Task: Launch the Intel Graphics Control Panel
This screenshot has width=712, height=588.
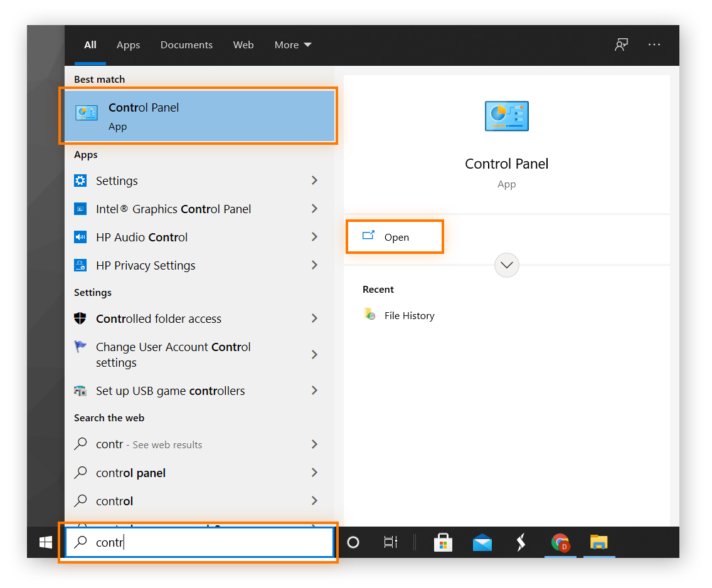Action: click(174, 209)
